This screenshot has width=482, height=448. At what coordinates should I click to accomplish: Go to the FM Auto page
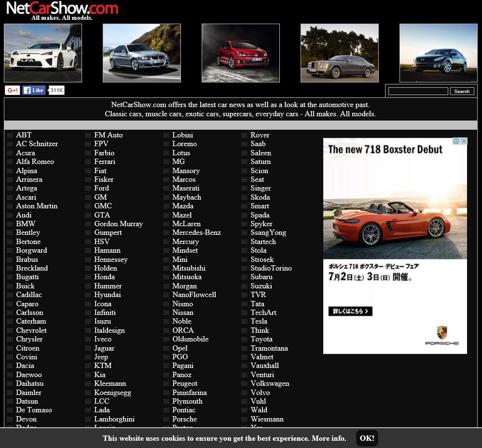[109, 135]
